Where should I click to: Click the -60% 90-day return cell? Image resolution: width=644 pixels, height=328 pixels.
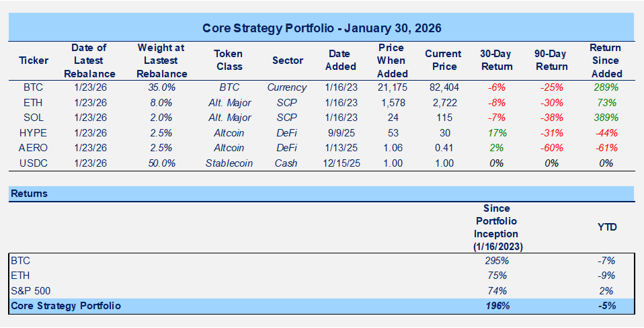(551, 147)
